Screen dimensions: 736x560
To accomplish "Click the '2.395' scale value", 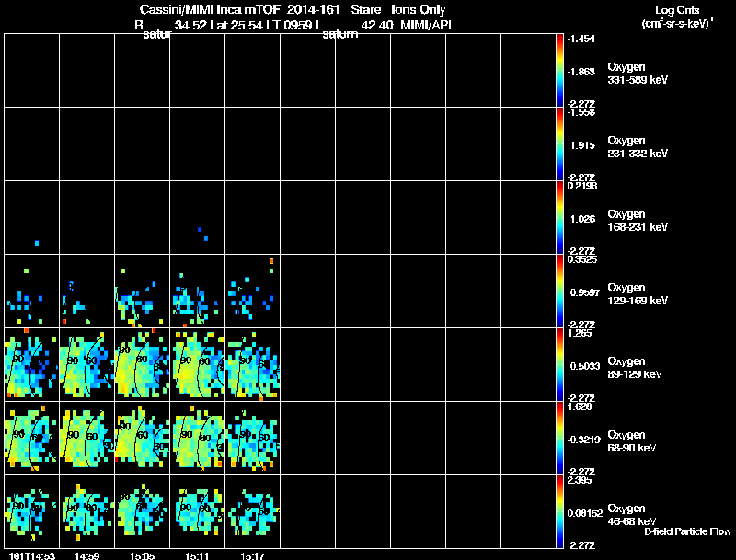I will tap(580, 480).
